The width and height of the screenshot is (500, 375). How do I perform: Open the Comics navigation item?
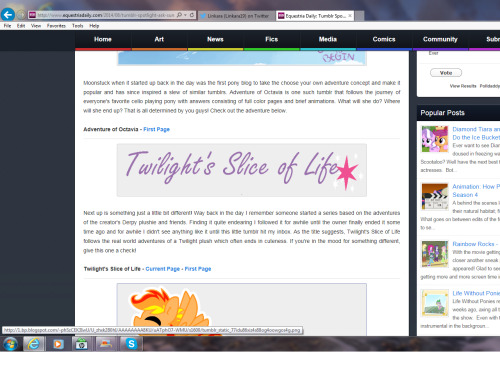coord(384,39)
